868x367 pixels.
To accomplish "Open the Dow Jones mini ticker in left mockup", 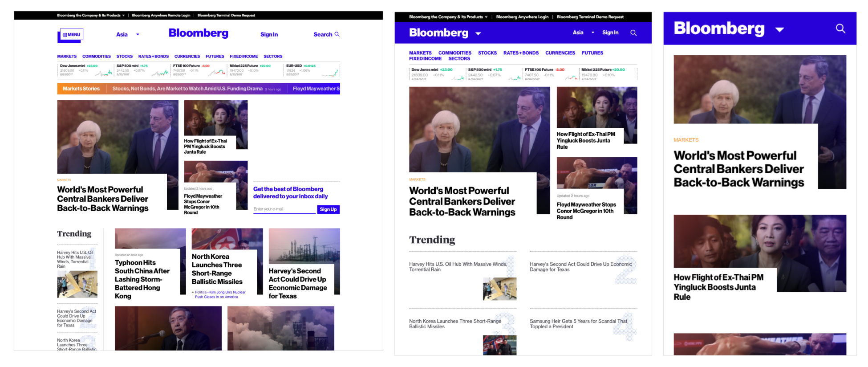I will coord(85,70).
